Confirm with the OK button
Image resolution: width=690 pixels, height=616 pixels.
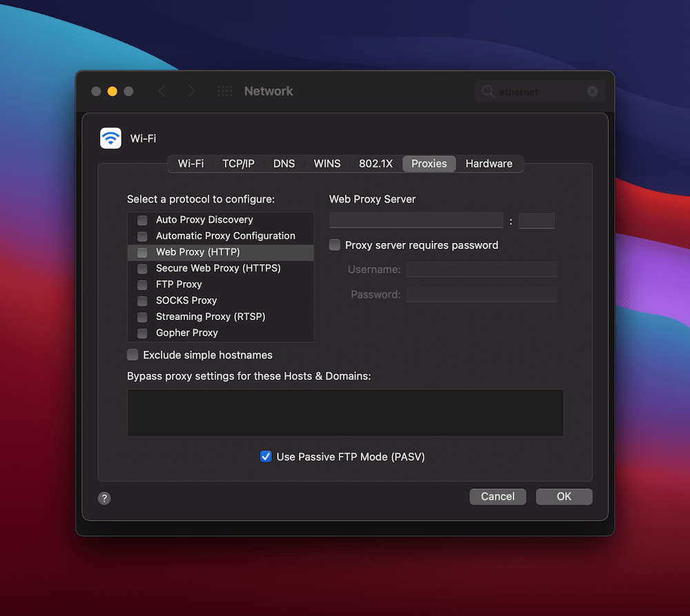pyautogui.click(x=564, y=497)
